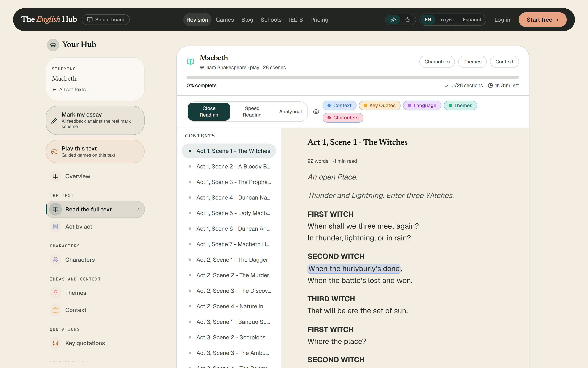
Task: Open the Select board picker
Action: click(x=106, y=20)
